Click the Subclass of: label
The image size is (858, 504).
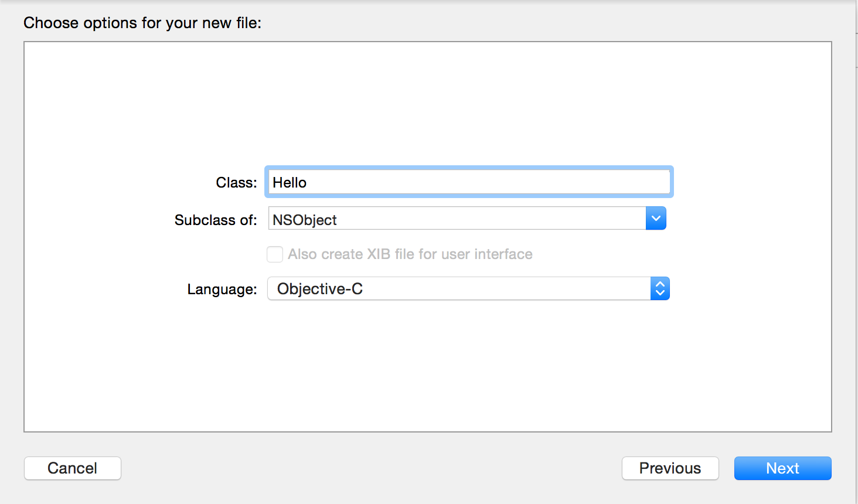coord(216,220)
